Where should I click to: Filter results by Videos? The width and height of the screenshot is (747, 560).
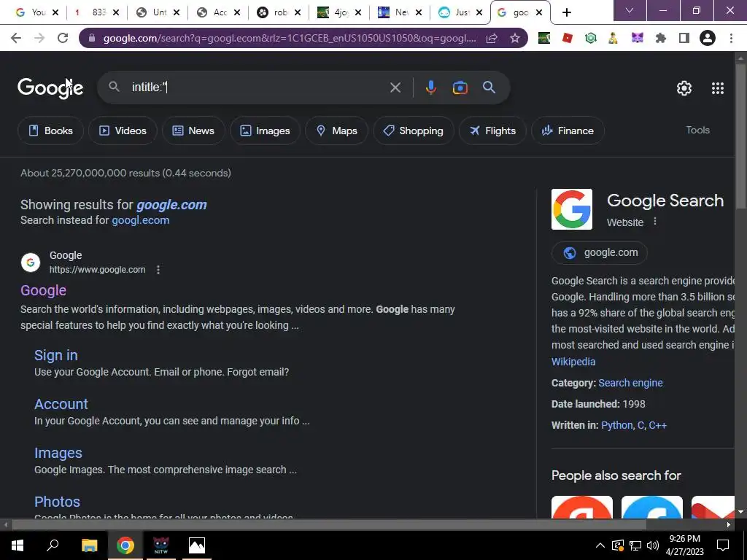123,131
